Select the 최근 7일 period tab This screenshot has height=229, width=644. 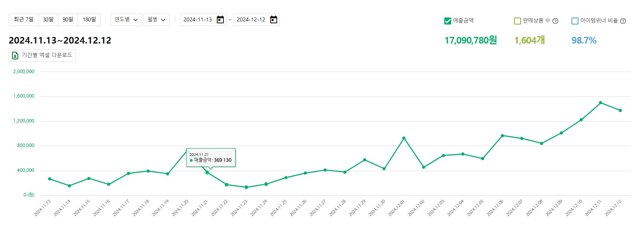pyautogui.click(x=24, y=20)
